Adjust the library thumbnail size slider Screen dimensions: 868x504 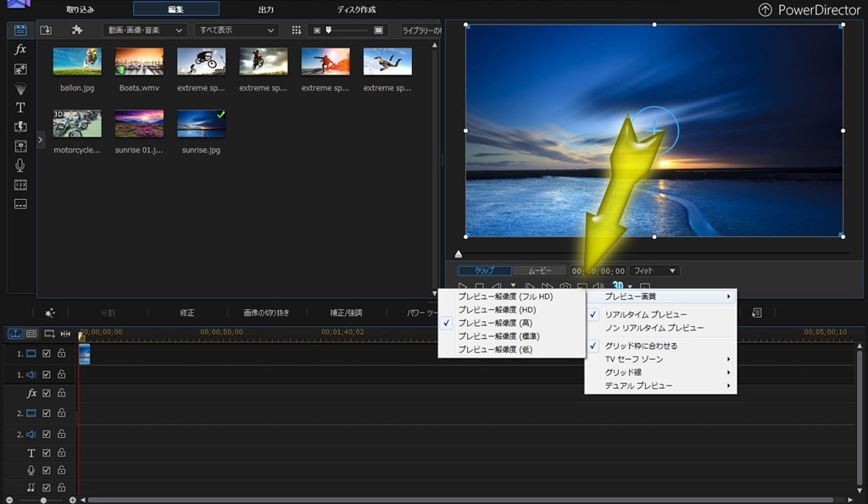(x=329, y=30)
